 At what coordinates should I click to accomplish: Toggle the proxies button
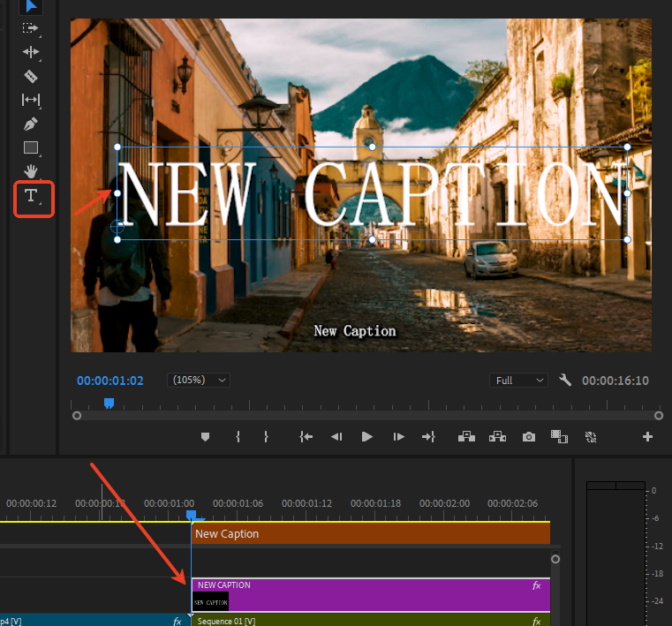pos(591,437)
